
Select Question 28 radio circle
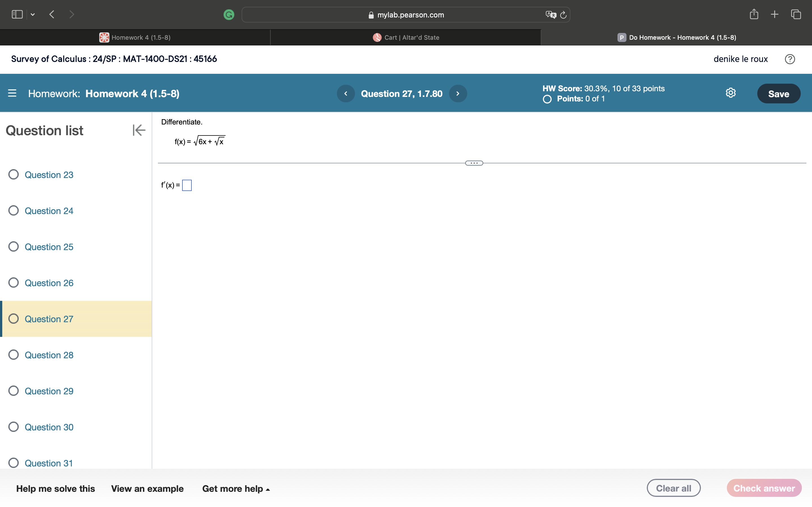14,355
